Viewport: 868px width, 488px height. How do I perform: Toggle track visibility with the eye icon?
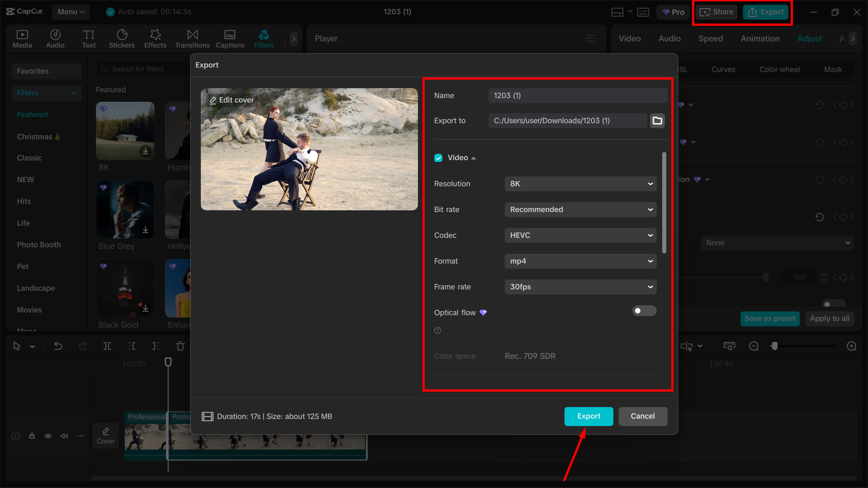coord(48,436)
